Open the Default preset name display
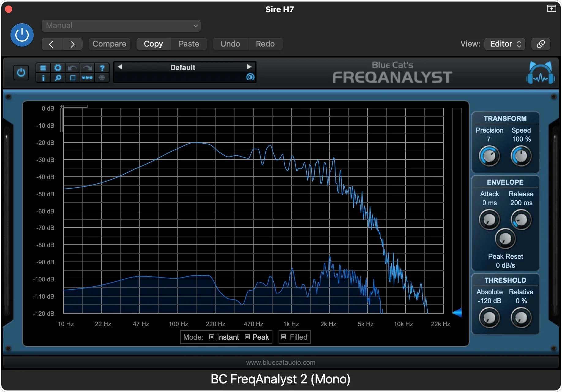562x392 pixels. [x=183, y=67]
